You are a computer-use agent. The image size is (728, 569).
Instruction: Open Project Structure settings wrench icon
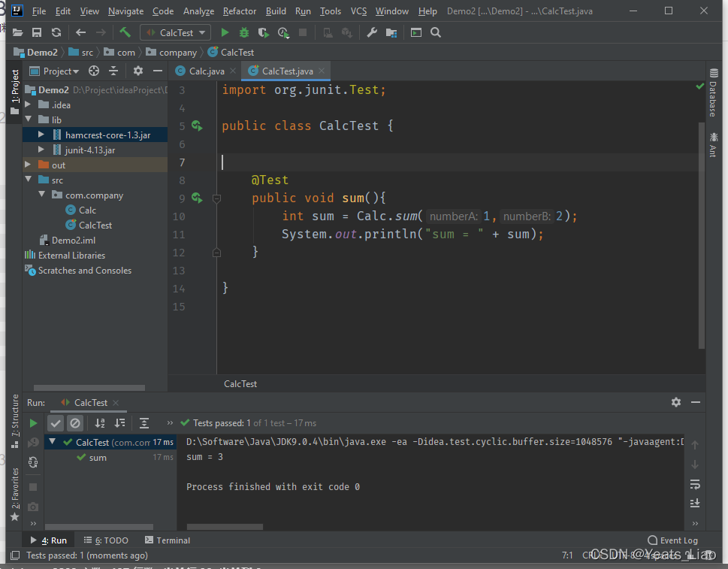click(x=372, y=33)
